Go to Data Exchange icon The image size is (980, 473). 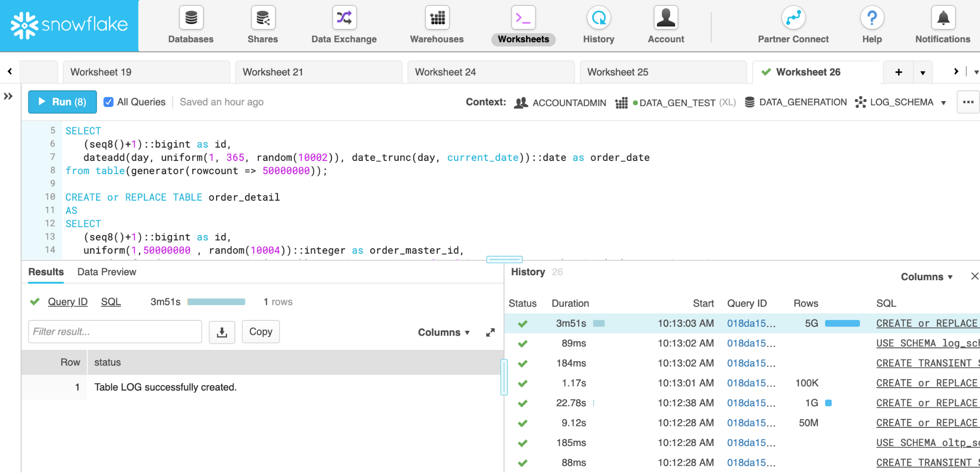[344, 18]
